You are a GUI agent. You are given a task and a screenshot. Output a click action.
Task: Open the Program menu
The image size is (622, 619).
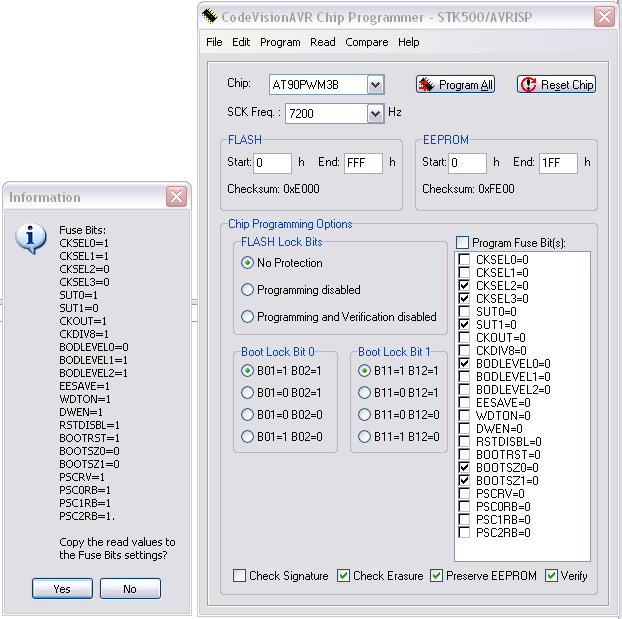[x=280, y=42]
